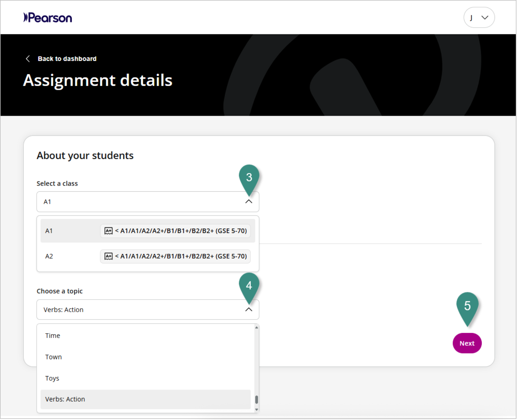Click the level badge icon in A2 row
517x420 pixels.
(x=108, y=256)
